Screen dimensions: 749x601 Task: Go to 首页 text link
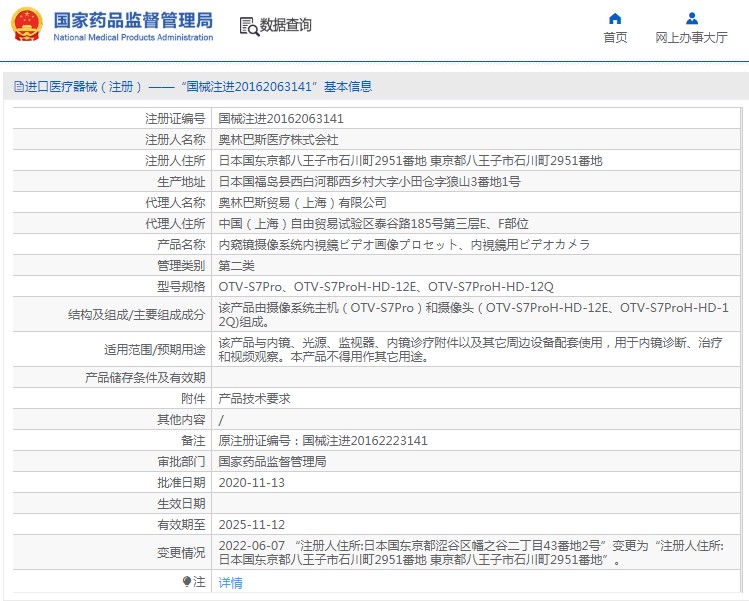coord(615,38)
